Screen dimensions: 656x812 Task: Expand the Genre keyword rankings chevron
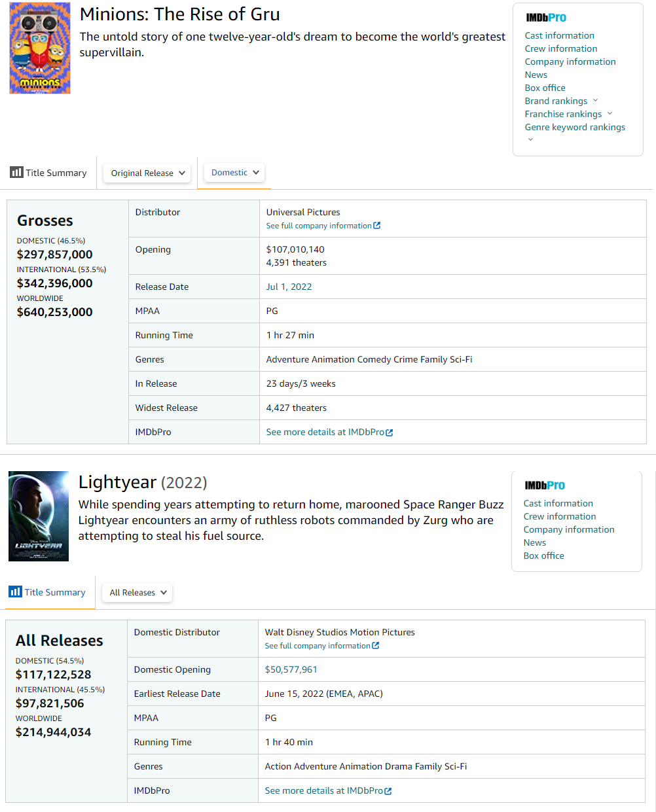point(530,139)
